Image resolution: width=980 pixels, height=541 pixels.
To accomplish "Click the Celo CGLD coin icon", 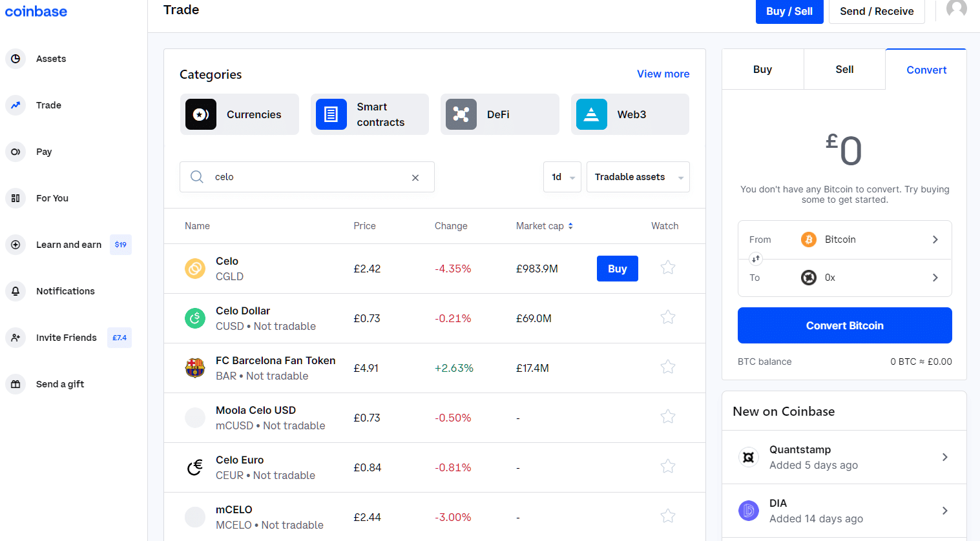I will tap(195, 269).
